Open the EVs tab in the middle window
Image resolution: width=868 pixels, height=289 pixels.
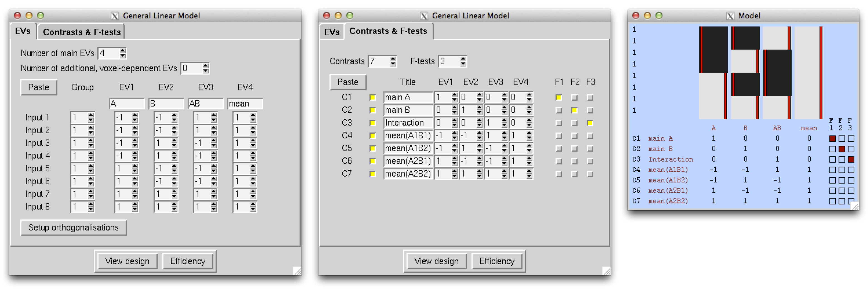pyautogui.click(x=332, y=32)
